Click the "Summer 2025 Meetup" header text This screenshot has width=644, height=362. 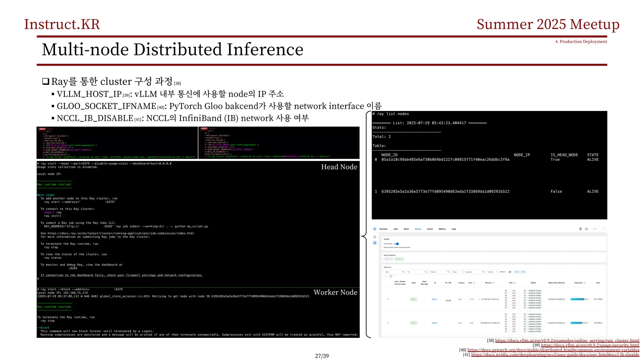[548, 24]
